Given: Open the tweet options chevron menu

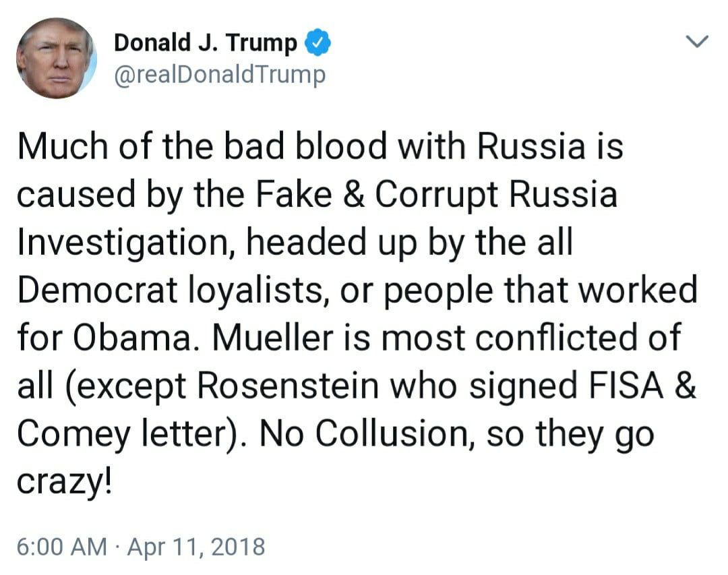Looking at the screenshot, I should (x=697, y=42).
